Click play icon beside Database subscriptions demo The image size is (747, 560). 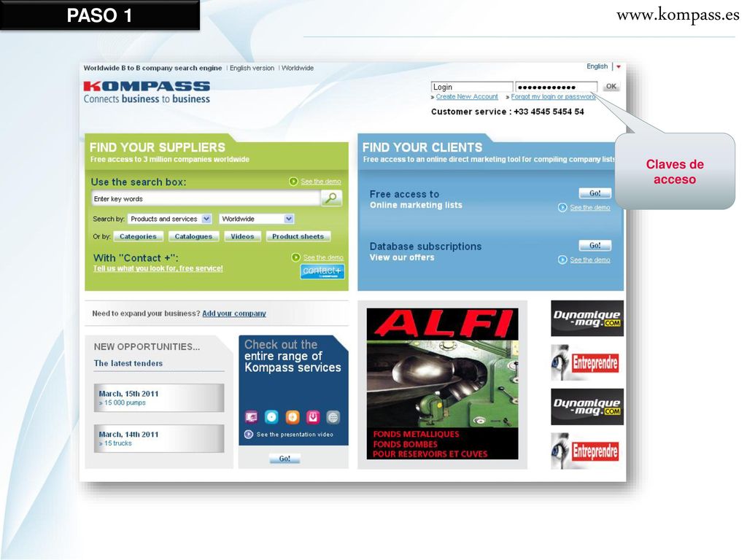tap(562, 260)
